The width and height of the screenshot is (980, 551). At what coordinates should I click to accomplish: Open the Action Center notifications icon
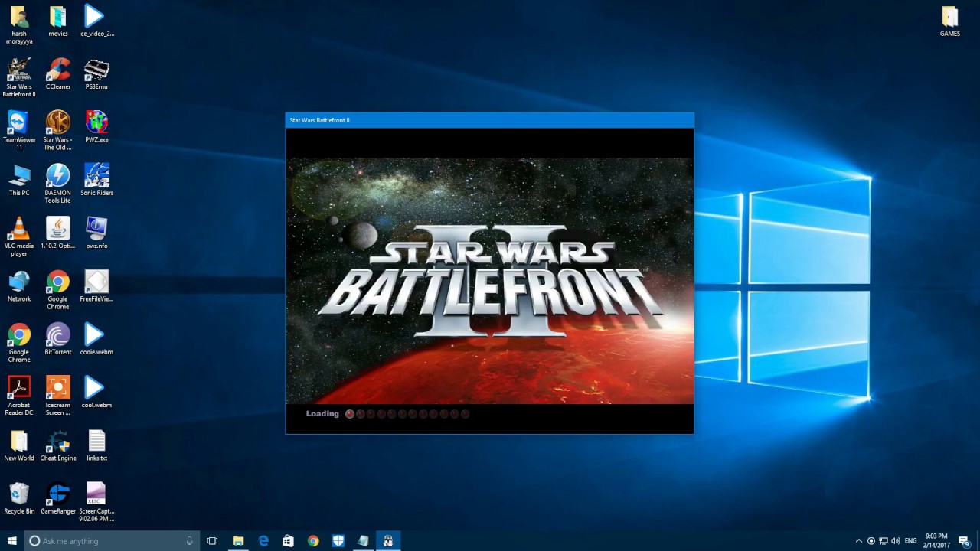tap(964, 541)
